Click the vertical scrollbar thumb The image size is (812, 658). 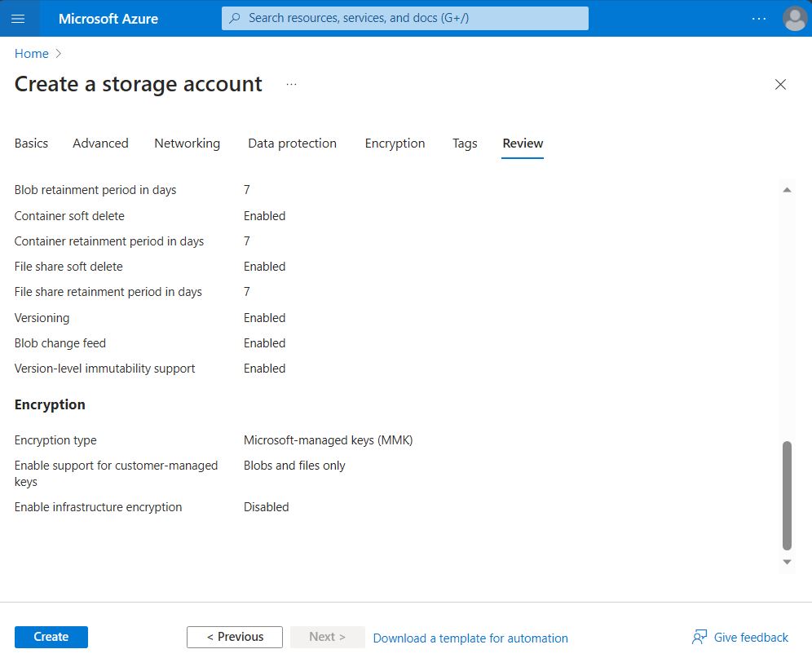pyautogui.click(x=787, y=496)
